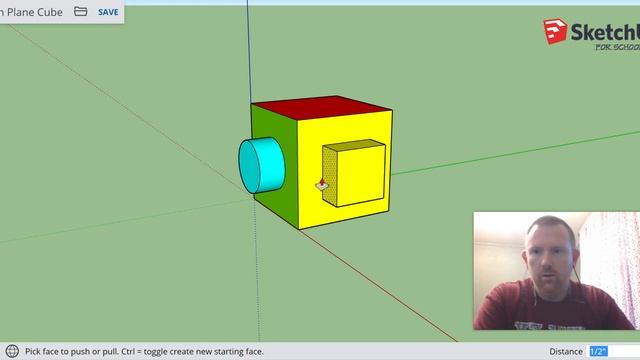Click the dotted side face of extrusion
The height and width of the screenshot is (360, 640).
pos(330,176)
